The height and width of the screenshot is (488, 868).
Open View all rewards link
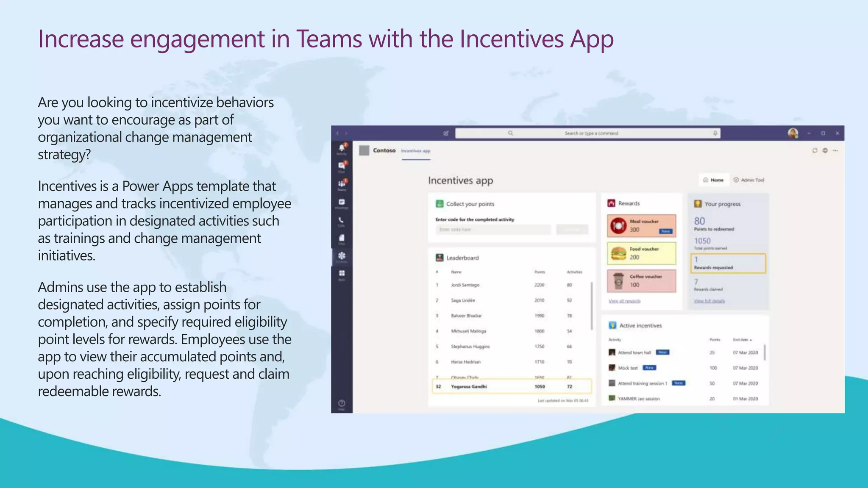click(624, 301)
